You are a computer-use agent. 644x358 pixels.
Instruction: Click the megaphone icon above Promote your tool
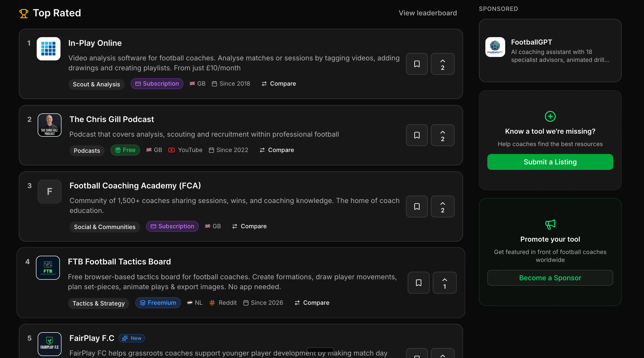pos(550,224)
